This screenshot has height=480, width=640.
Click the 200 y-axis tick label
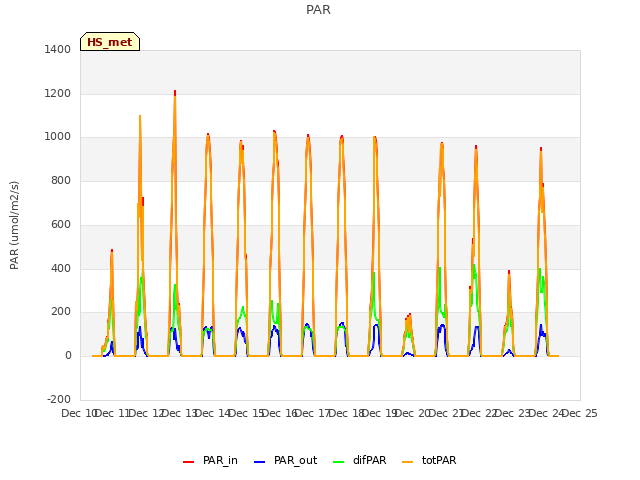tap(61, 312)
